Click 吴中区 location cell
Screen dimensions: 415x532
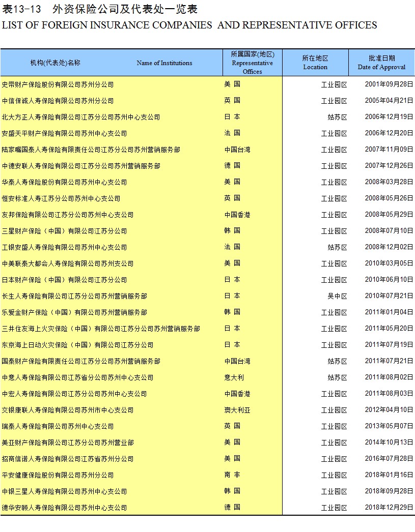tap(337, 296)
